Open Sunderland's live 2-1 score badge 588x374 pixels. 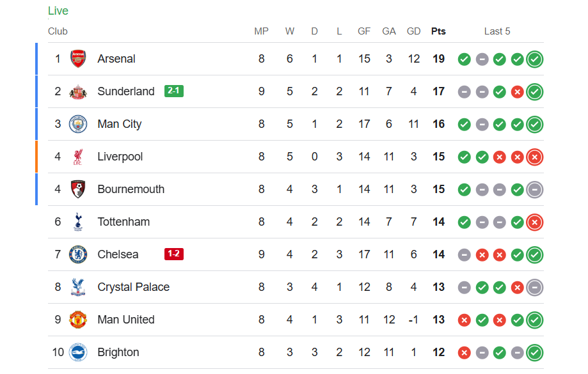pos(173,91)
